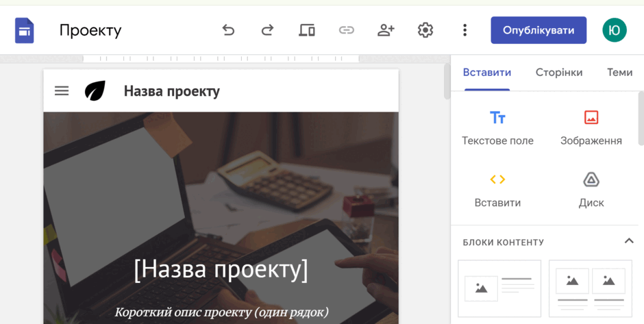Open site settings gear icon

[425, 30]
